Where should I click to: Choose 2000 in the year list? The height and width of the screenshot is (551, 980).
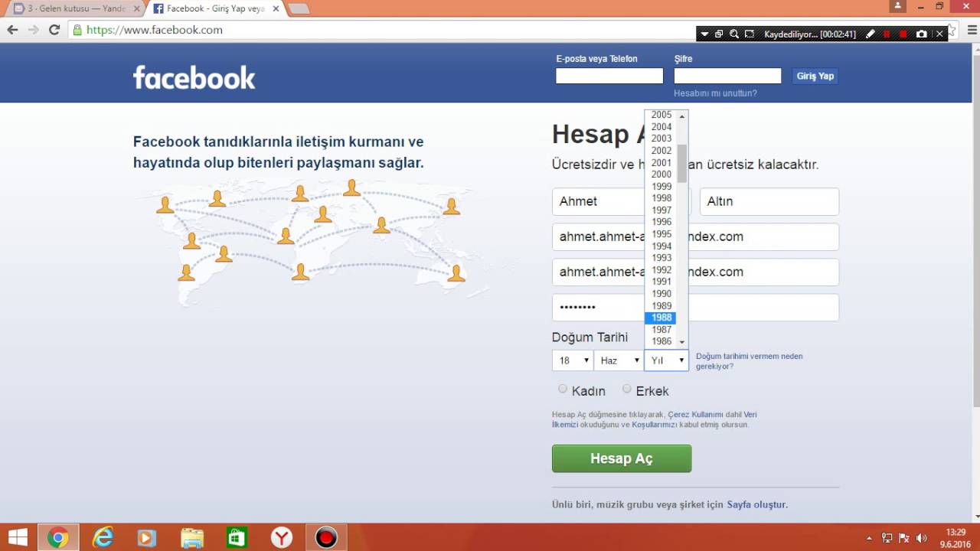click(661, 174)
